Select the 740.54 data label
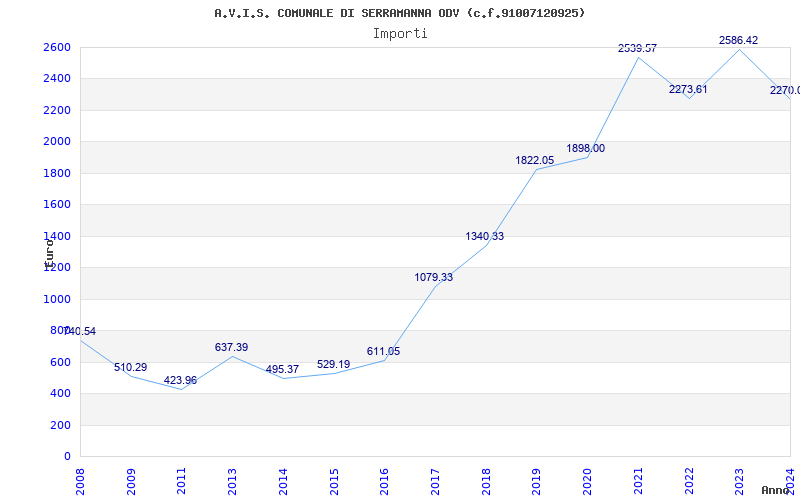The image size is (800, 500). coord(80,332)
